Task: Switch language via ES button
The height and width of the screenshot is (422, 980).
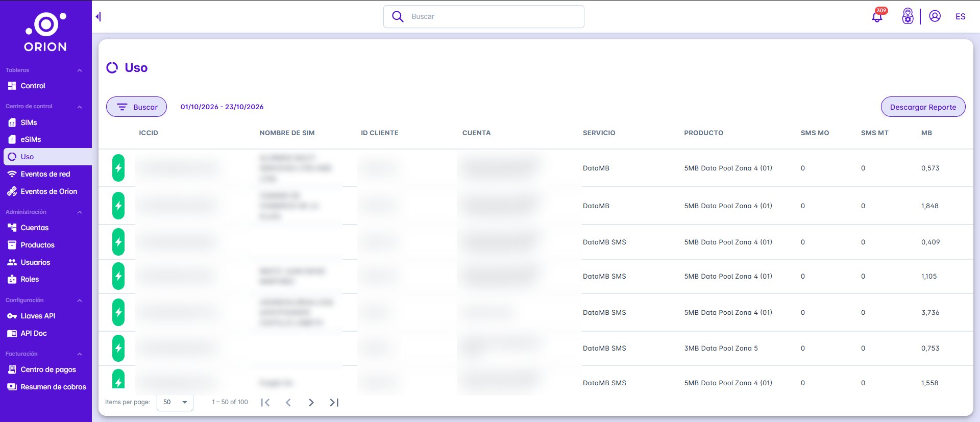Action: coord(960,16)
